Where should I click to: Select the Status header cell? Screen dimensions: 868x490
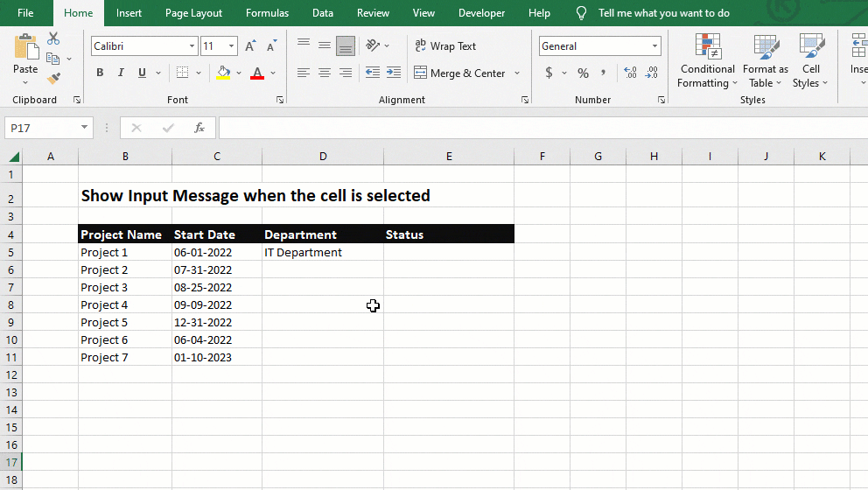[449, 234]
